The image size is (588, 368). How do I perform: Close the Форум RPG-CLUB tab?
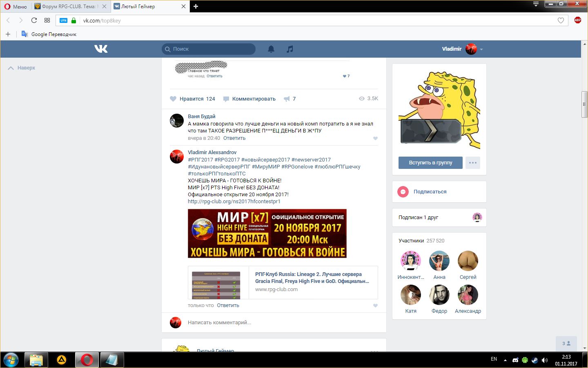(x=105, y=6)
